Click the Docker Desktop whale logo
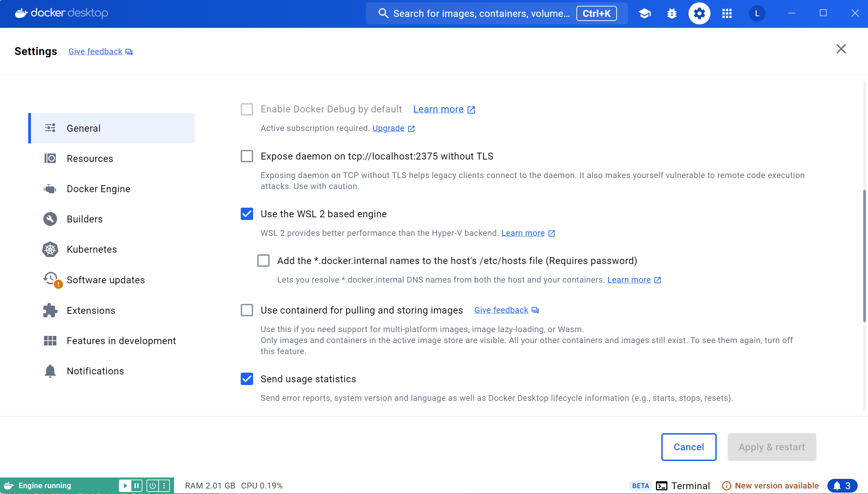Screen dimensions: 868x494 coord(21,13)
